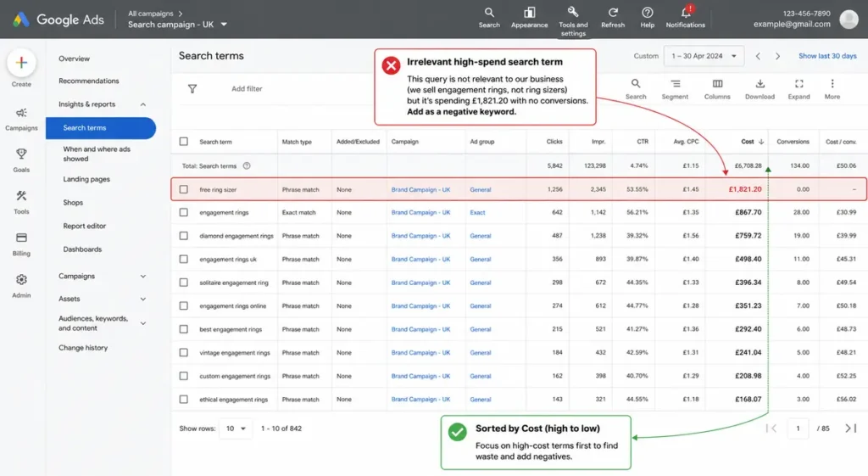This screenshot has height=476, width=868.
Task: Open the Segment icon
Action: [675, 84]
